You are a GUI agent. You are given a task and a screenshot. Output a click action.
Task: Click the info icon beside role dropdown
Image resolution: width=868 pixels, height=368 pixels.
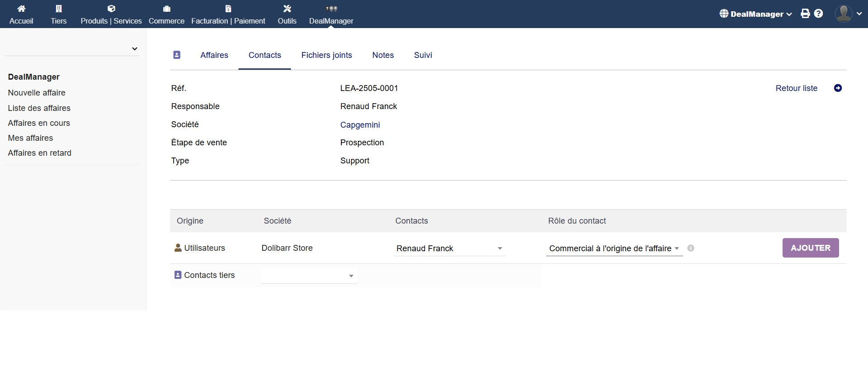click(690, 248)
